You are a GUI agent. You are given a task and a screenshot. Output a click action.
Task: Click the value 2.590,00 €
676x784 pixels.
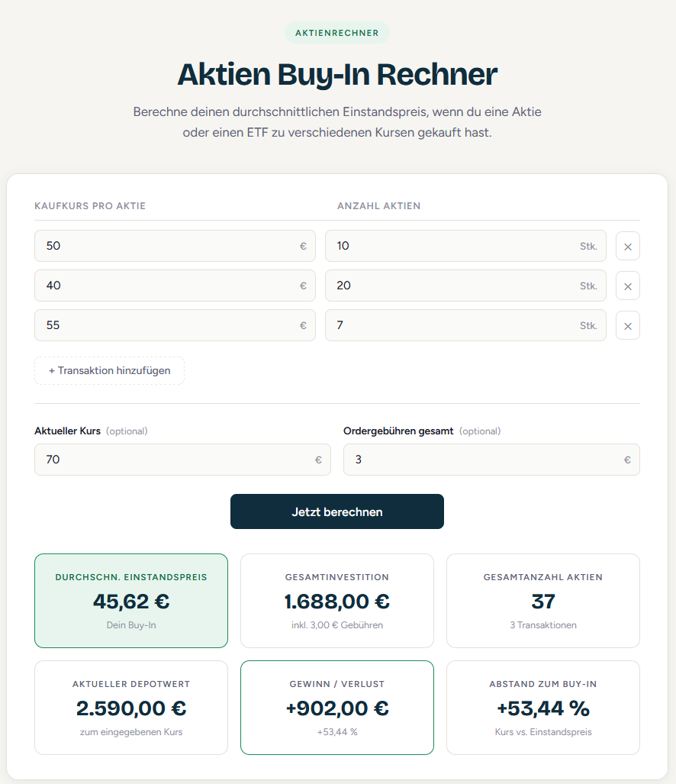[x=131, y=708]
